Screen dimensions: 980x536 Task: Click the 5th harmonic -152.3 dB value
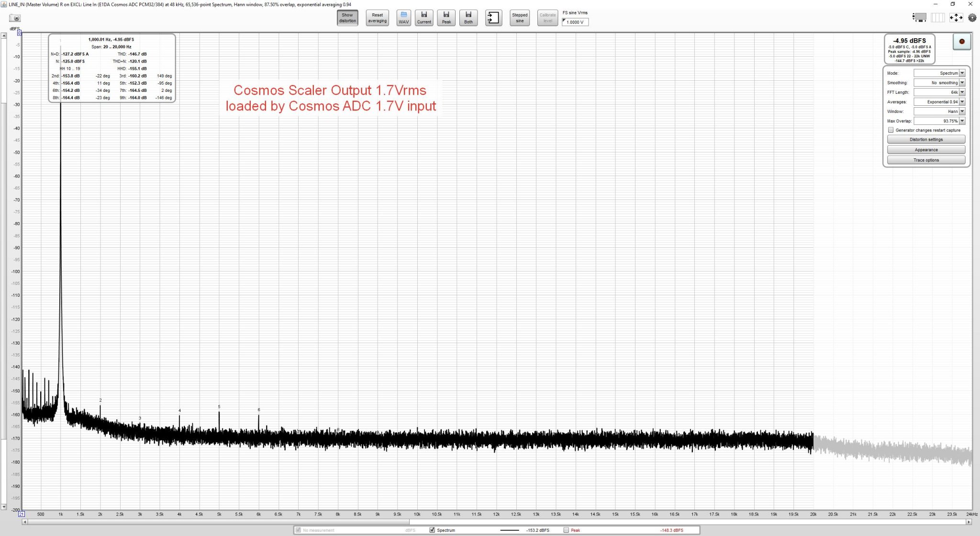(137, 83)
